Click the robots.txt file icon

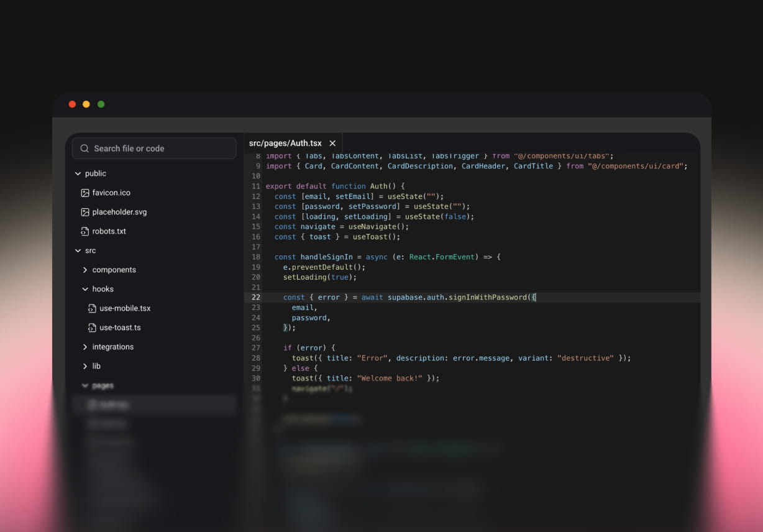point(85,231)
